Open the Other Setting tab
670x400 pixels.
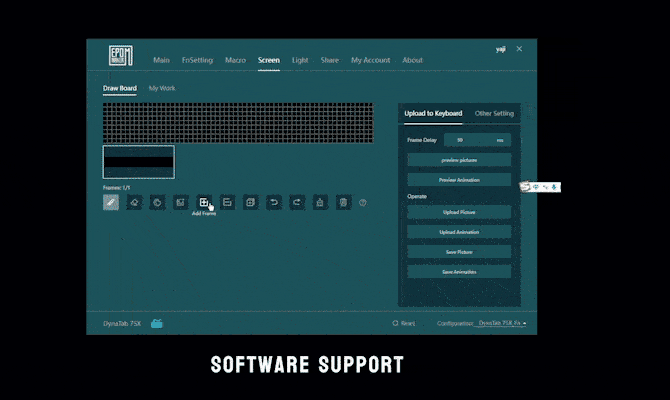[x=494, y=113]
